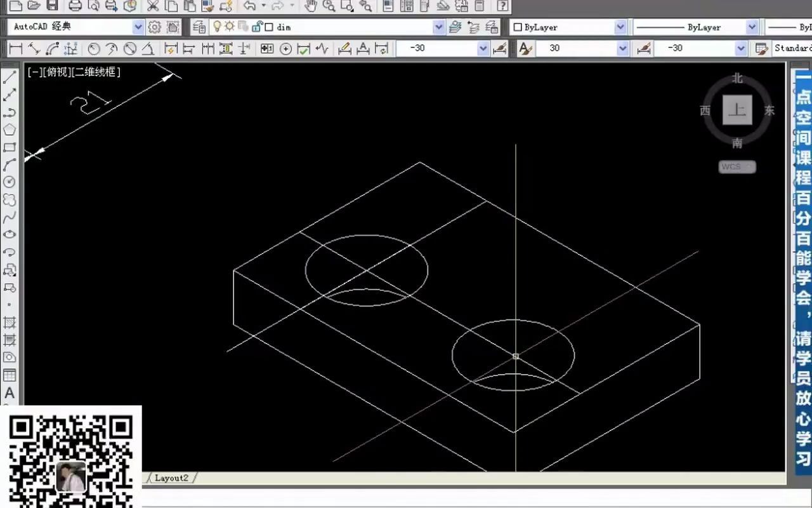Select the Polygon draw tool
812x508 pixels.
[x=10, y=130]
